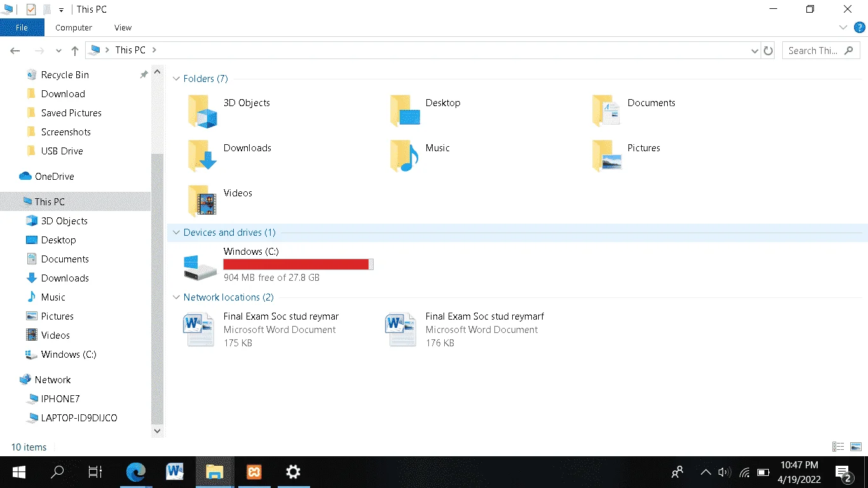Switch to Word from the taskbar

click(x=175, y=472)
